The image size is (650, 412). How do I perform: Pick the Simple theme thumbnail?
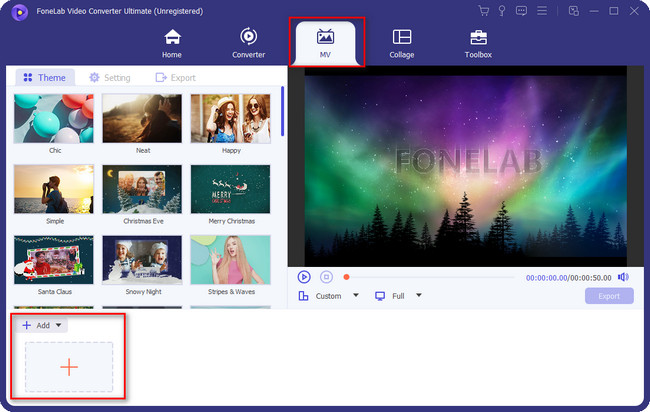54,189
